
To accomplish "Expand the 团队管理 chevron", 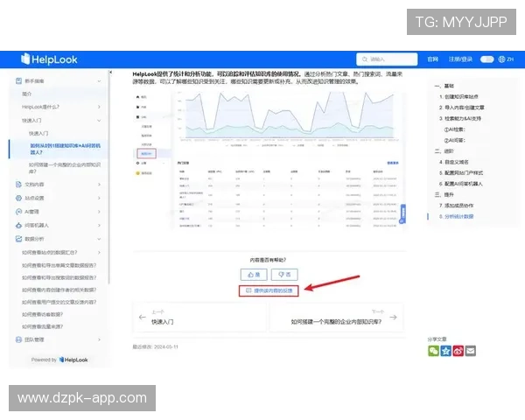I will pos(99,339).
